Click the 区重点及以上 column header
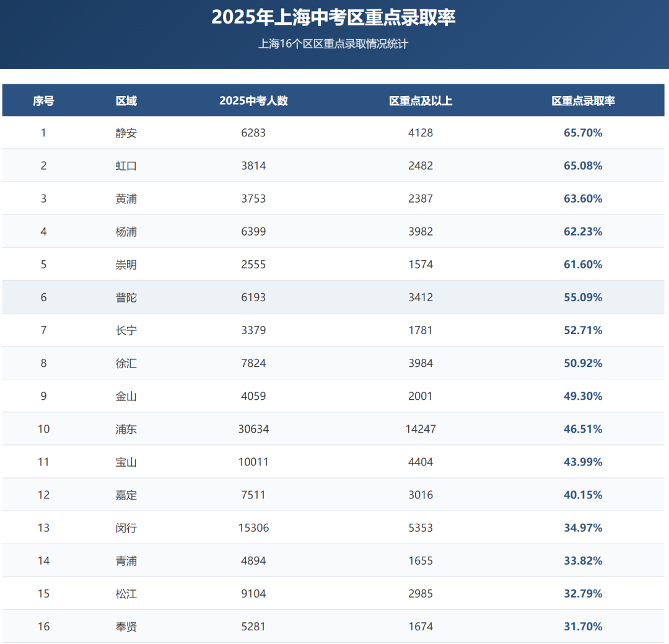The height and width of the screenshot is (644, 669). tap(421, 100)
